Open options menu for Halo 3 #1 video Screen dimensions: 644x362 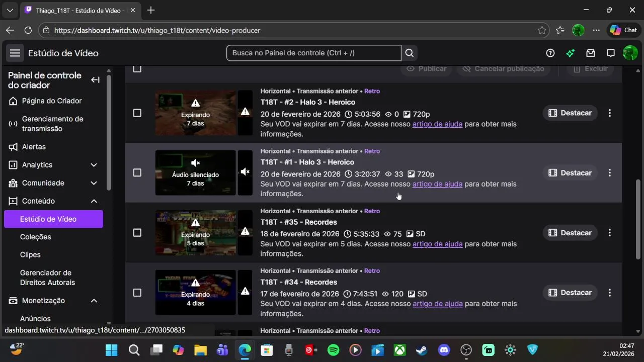click(x=610, y=172)
